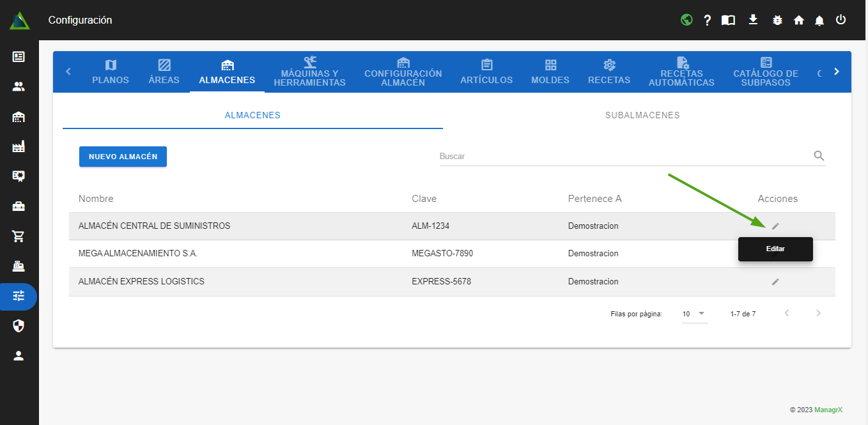The width and height of the screenshot is (868, 425).
Task: Open notifications bell icon
Action: tap(819, 20)
